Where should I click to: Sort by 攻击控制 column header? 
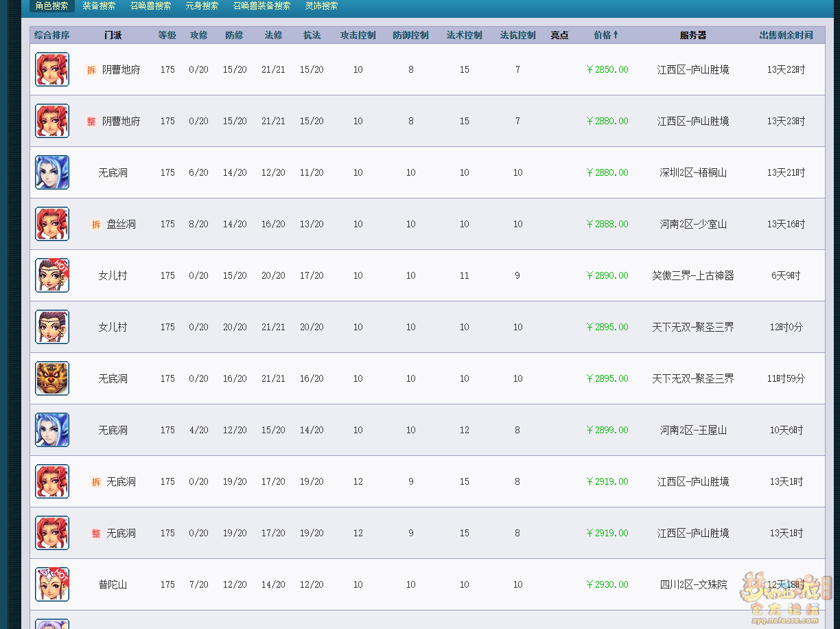point(358,35)
